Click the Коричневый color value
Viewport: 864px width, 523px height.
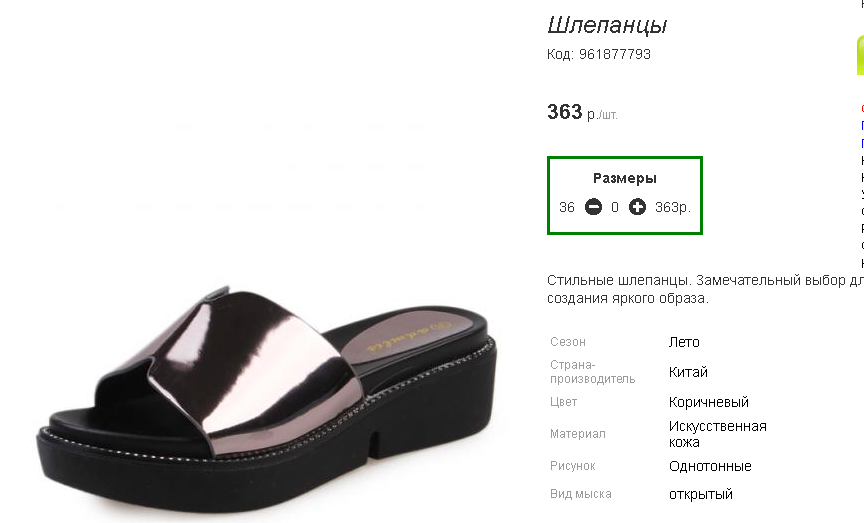tap(709, 402)
